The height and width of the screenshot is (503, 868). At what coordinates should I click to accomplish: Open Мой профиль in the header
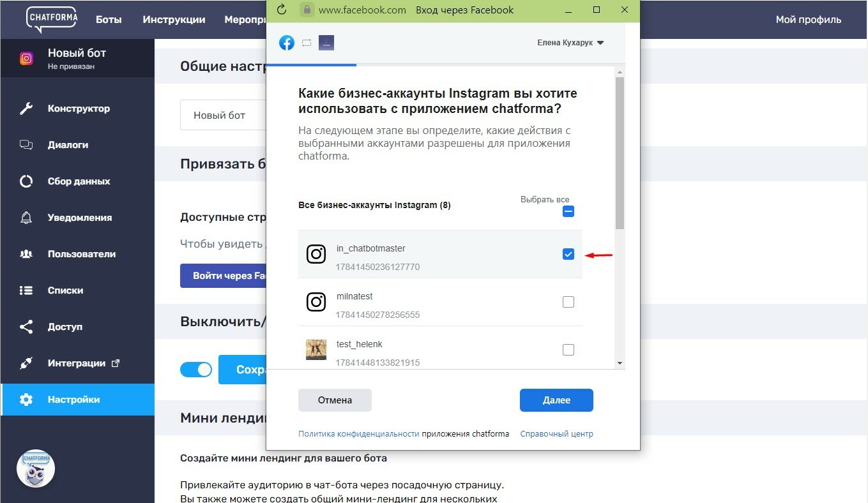pos(809,20)
